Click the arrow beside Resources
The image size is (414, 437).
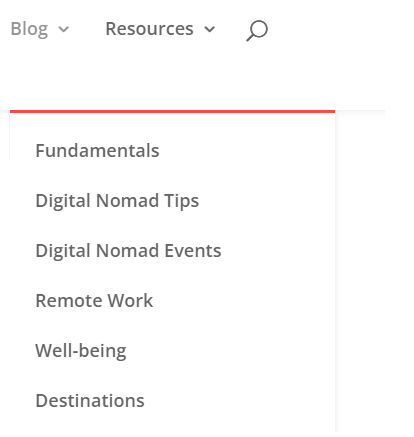point(210,29)
